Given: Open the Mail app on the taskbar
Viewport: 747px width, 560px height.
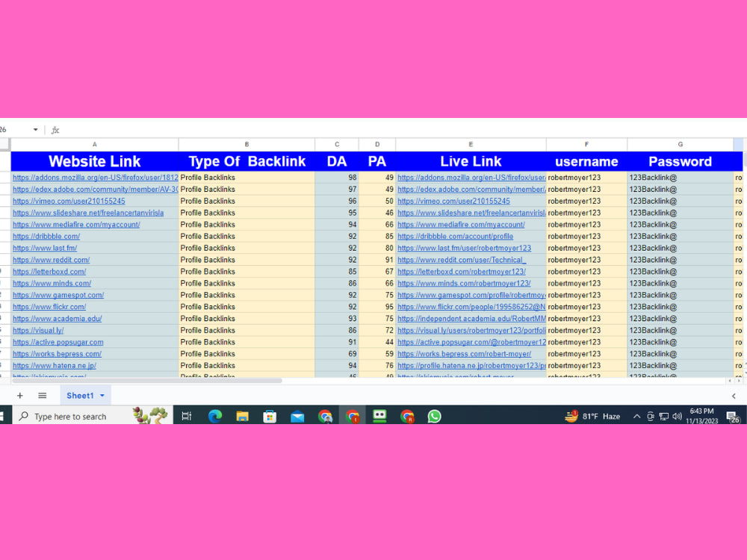Looking at the screenshot, I should (297, 417).
